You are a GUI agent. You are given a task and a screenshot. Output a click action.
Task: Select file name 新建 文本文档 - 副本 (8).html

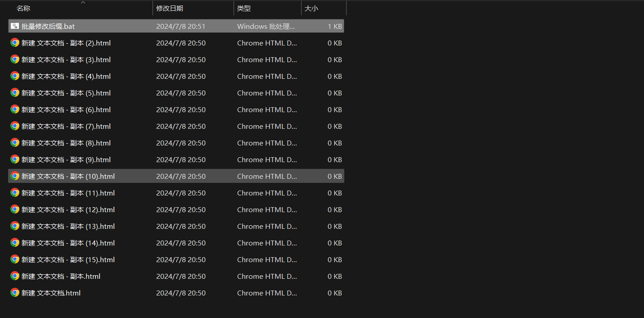tap(66, 143)
